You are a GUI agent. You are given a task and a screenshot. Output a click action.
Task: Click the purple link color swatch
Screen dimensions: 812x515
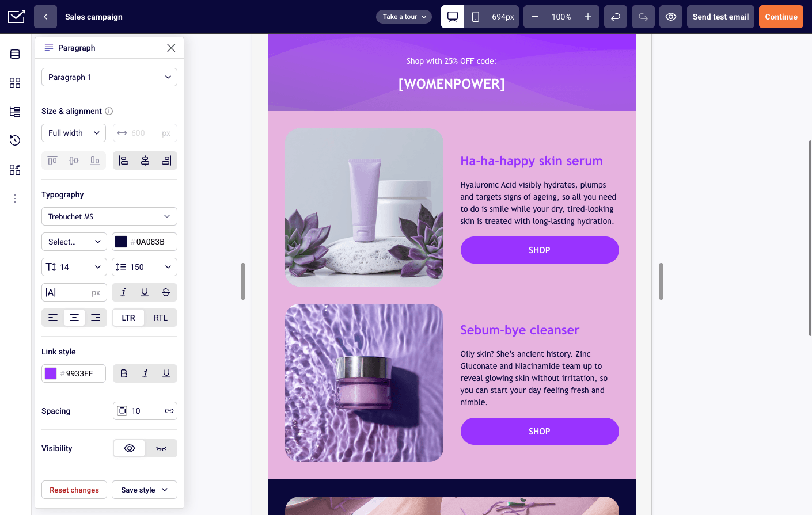point(51,373)
